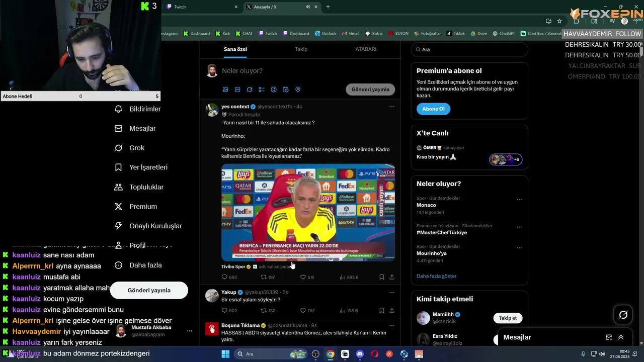The width and height of the screenshot is (644, 362).
Task: Open Bildirimler in the sidebar
Action: (x=138, y=109)
